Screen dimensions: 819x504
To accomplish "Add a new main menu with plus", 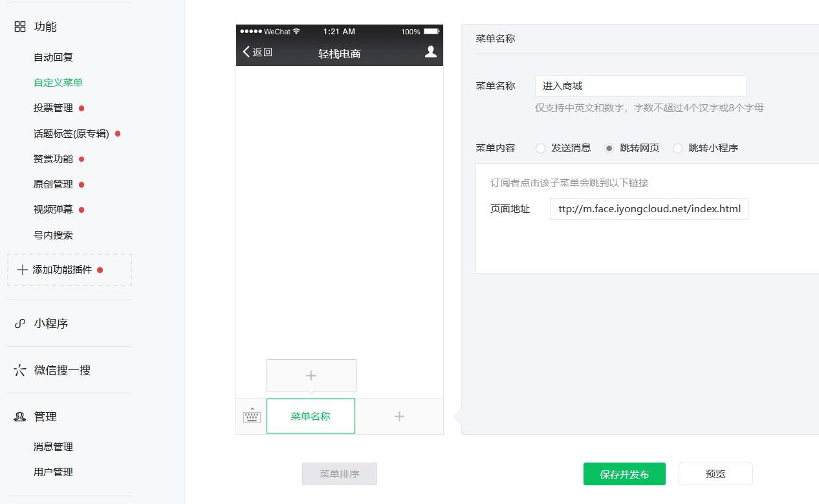I will pos(399,417).
